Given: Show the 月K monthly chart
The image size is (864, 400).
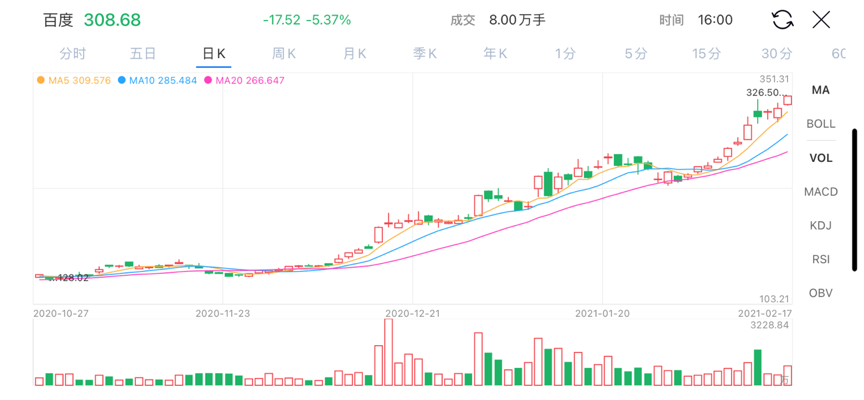Looking at the screenshot, I should click(355, 54).
